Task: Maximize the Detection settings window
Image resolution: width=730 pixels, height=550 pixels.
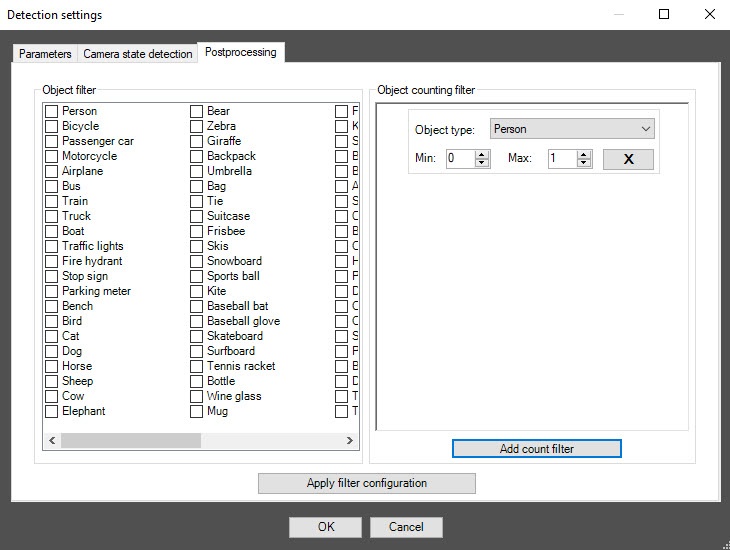Action: coord(664,15)
